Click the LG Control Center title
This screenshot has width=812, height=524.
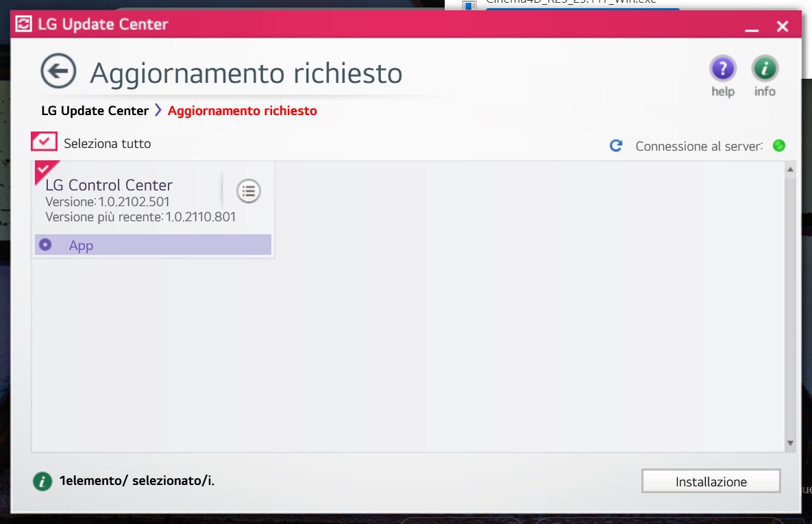109,185
